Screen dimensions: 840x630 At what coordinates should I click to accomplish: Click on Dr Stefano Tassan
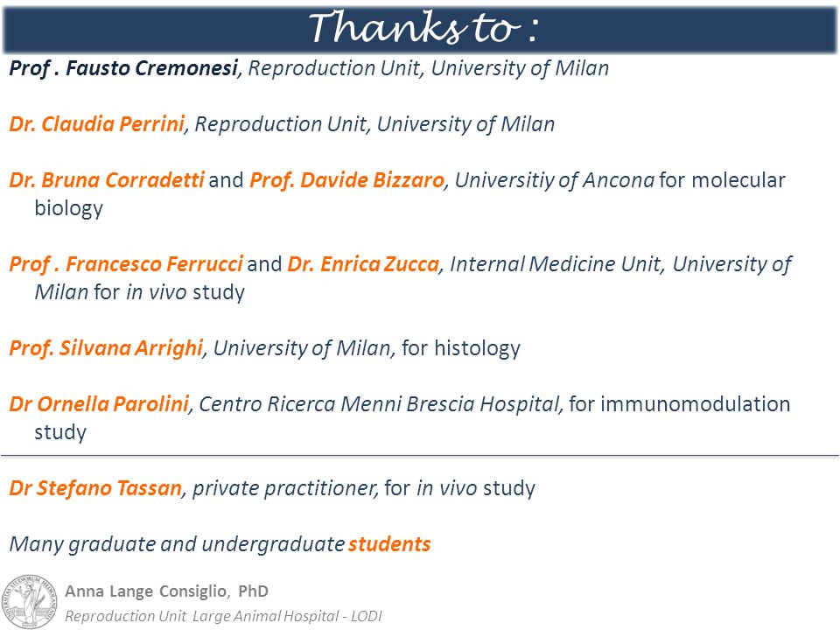[x=95, y=488]
